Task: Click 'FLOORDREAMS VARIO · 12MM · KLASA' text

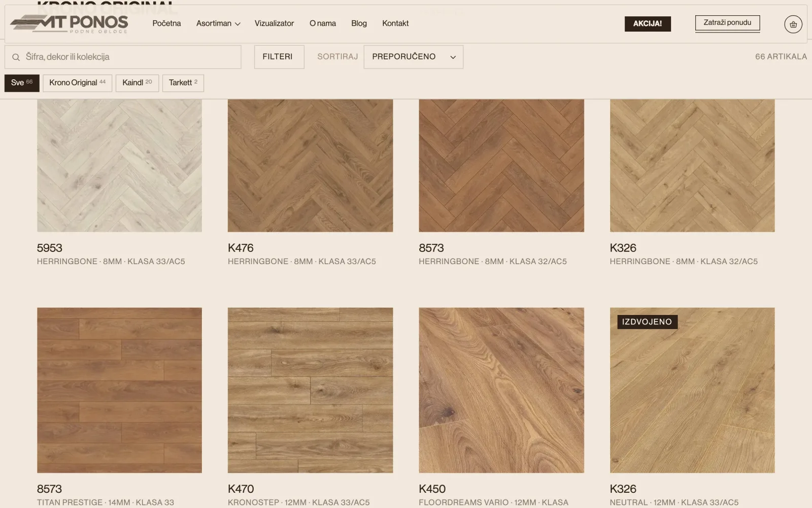Action: tap(494, 502)
